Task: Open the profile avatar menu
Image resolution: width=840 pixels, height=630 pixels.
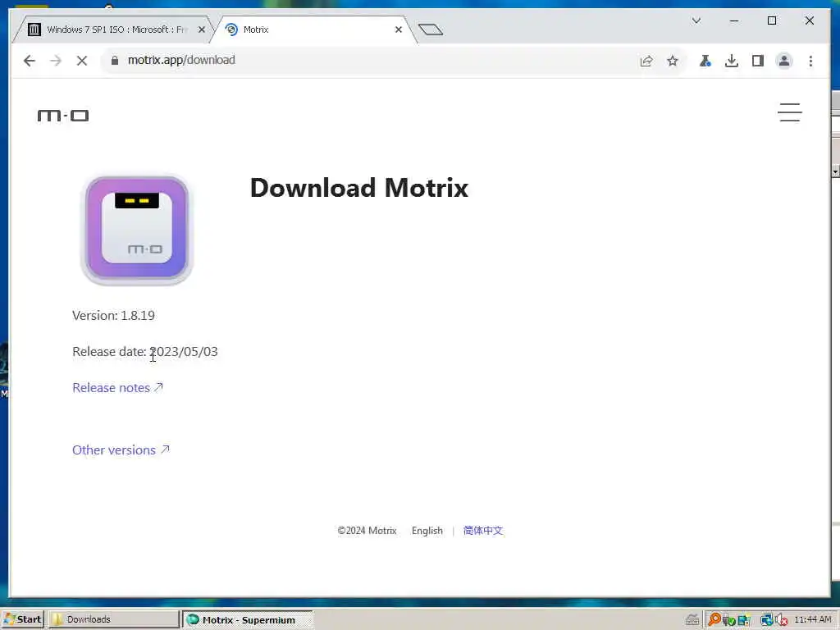Action: click(783, 61)
